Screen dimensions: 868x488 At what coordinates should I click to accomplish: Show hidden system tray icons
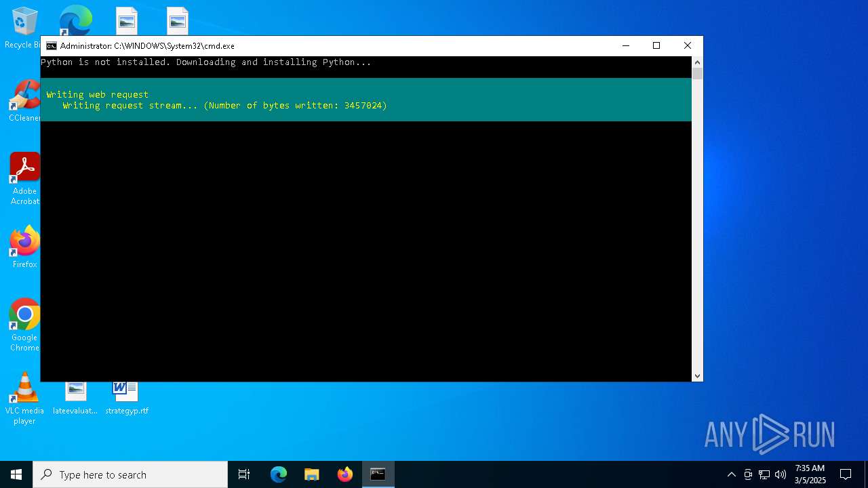click(x=731, y=474)
